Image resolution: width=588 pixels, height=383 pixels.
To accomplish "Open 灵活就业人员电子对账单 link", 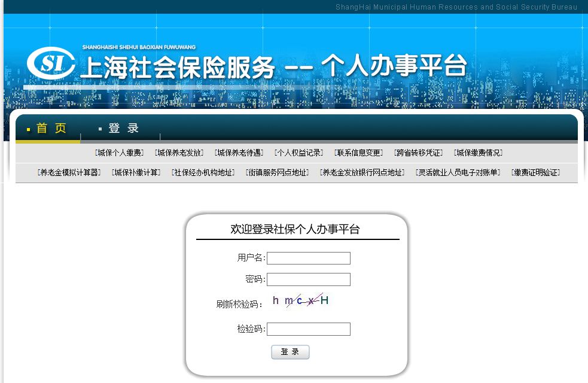I will (459, 172).
